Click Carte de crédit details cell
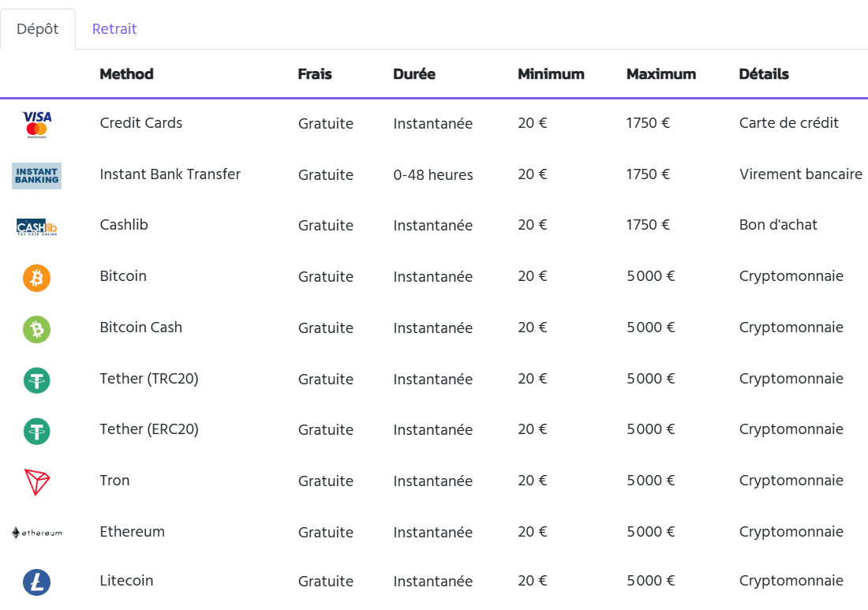Image resolution: width=868 pixels, height=610 pixels. [789, 123]
